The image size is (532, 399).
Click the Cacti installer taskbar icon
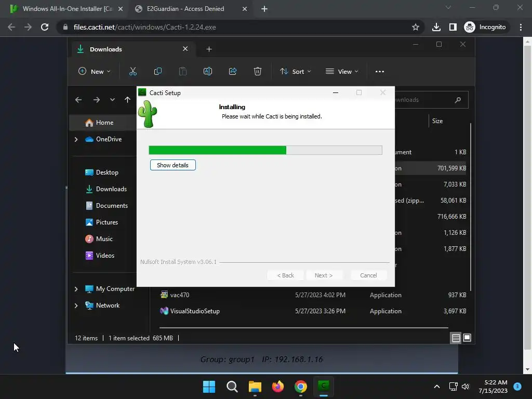pyautogui.click(x=324, y=386)
